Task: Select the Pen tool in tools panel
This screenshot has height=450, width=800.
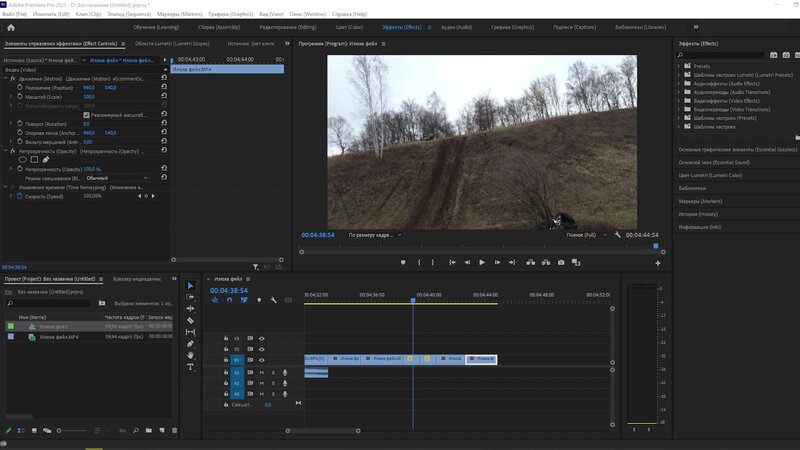Action: tap(190, 344)
